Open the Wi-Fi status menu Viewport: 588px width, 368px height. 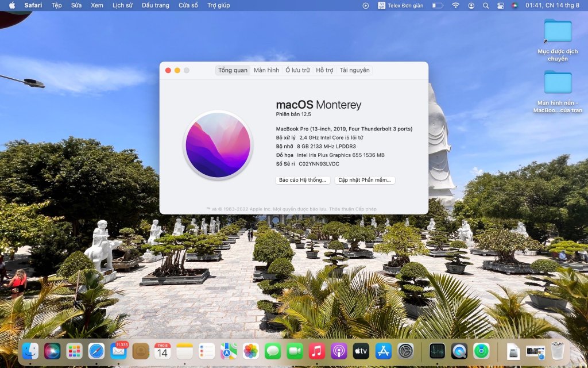[x=455, y=5]
